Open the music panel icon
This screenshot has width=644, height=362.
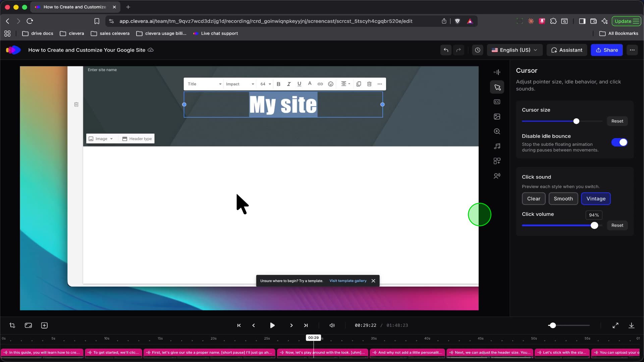497,146
